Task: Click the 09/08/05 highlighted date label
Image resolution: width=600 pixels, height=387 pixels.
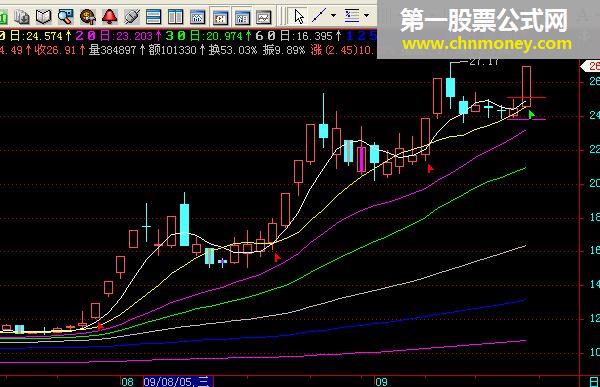Action: [x=178, y=382]
